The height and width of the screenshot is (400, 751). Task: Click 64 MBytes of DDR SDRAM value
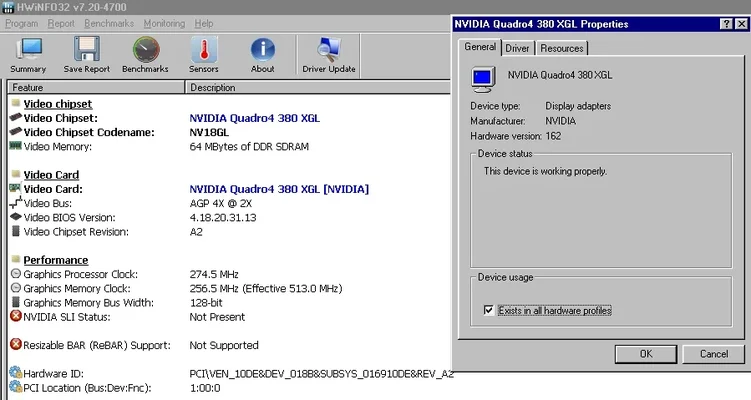tap(249, 147)
